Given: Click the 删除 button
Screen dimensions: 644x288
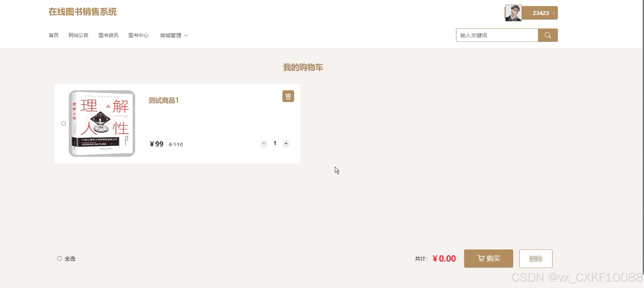Looking at the screenshot, I should (535, 258).
